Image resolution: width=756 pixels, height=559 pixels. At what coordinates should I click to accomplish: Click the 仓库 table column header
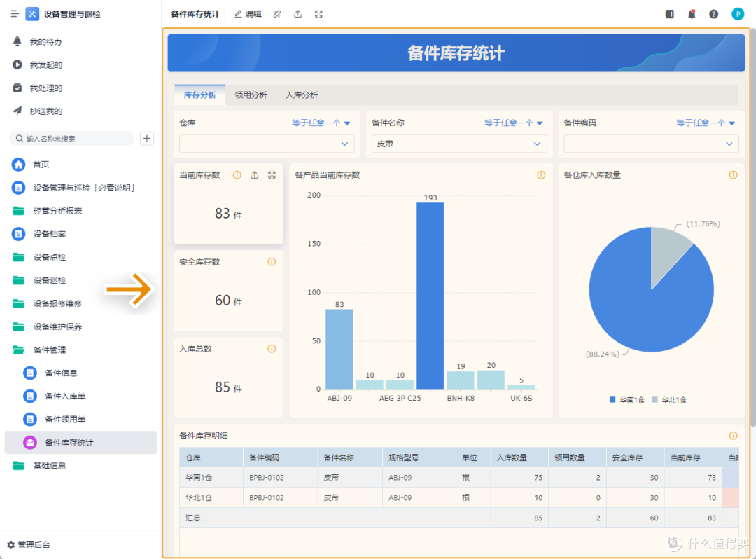click(211, 457)
